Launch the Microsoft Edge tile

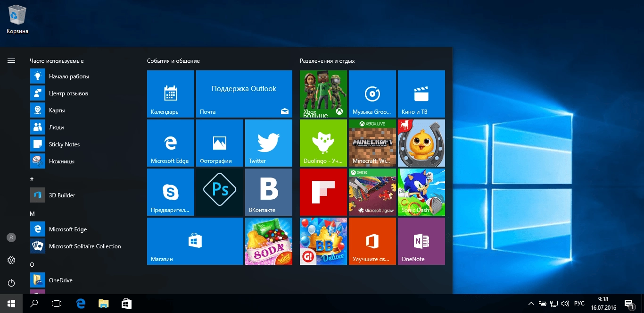[171, 143]
